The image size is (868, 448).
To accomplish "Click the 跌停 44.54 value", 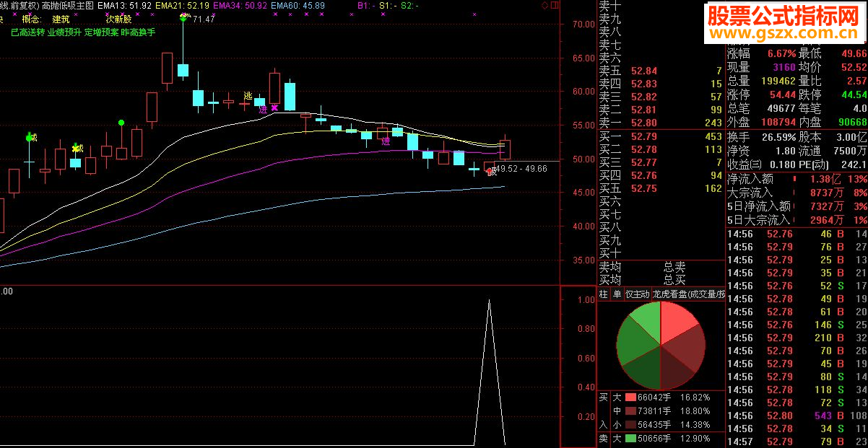I will tap(853, 95).
